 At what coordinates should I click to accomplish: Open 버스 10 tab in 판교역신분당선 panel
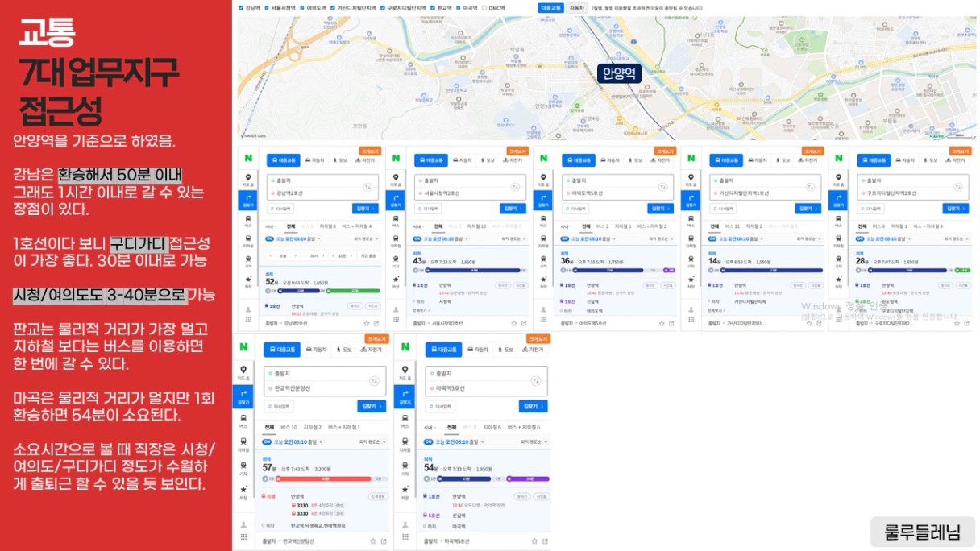point(289,427)
